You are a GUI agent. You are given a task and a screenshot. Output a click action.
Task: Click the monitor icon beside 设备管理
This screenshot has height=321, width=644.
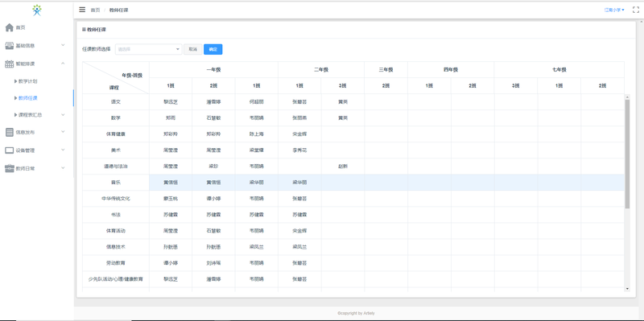[x=10, y=150]
